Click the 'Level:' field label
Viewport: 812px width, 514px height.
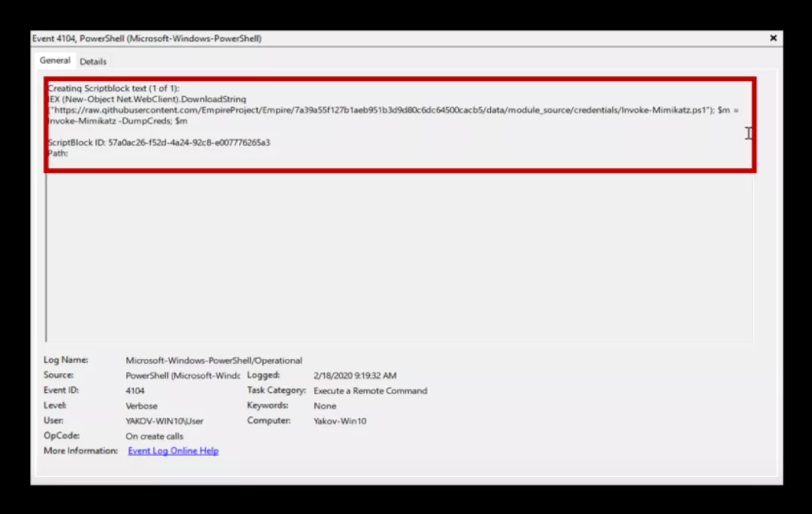55,405
